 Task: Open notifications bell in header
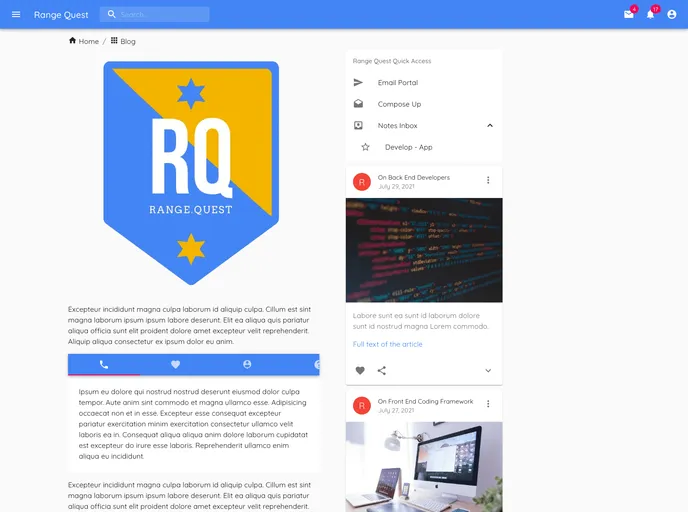(650, 14)
